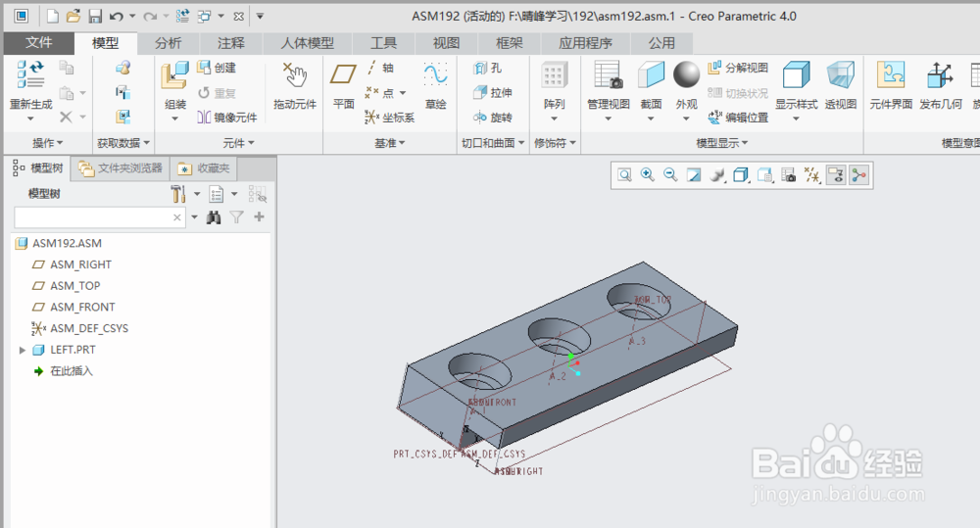Start a 草绘 sketch
This screenshot has height=528, width=980.
point(436,85)
